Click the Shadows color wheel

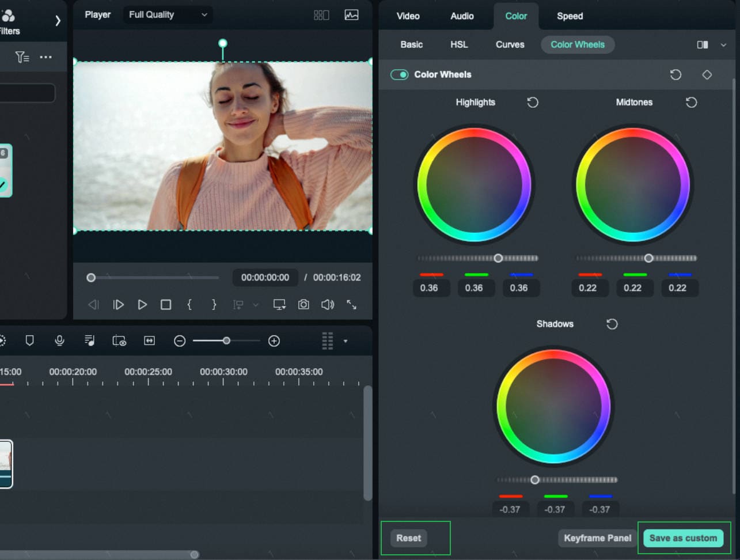(x=553, y=406)
